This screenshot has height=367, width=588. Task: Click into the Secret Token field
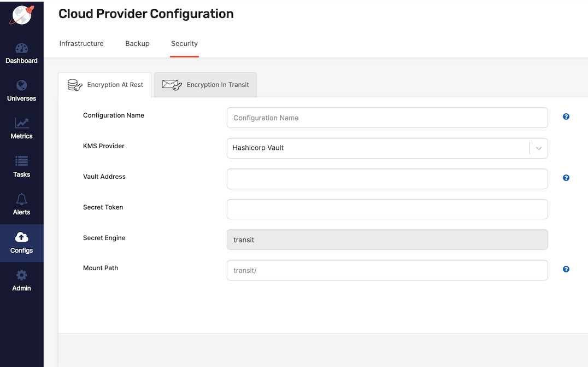387,209
